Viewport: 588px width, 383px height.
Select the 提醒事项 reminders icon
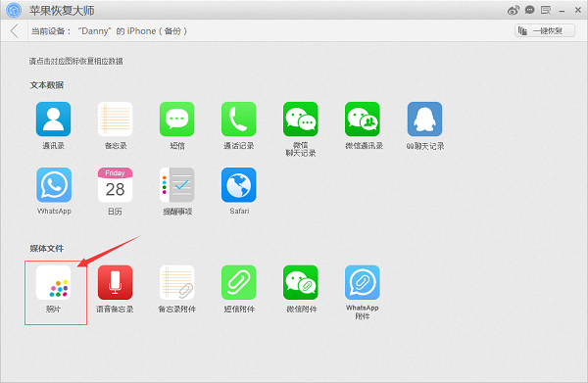[x=177, y=185]
